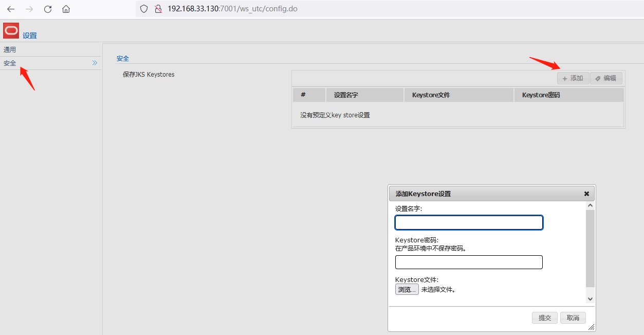Click the shield tracking protection icon
Viewport: 644px width, 335px height.
(144, 9)
